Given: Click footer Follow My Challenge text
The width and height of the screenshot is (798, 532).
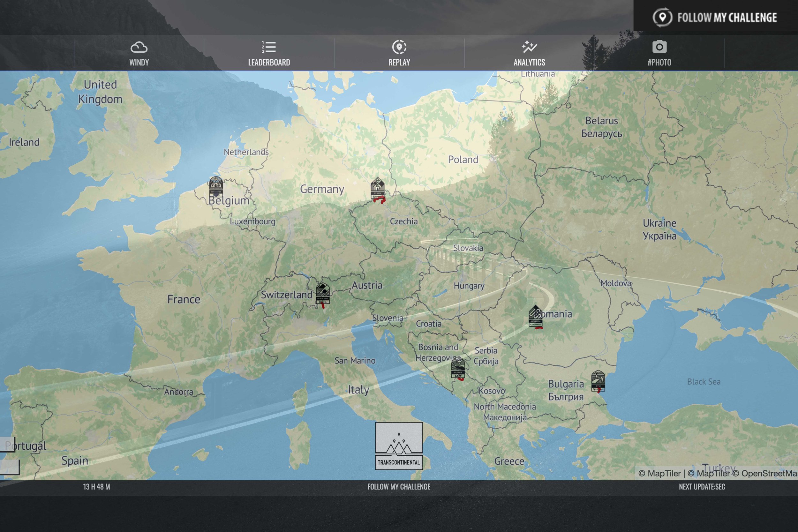Looking at the screenshot, I should 399,487.
